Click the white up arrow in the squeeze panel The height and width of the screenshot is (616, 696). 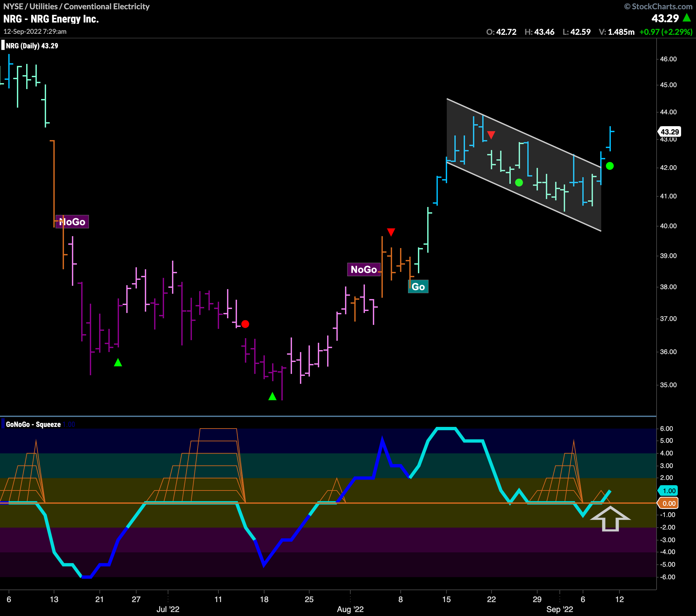coord(610,519)
